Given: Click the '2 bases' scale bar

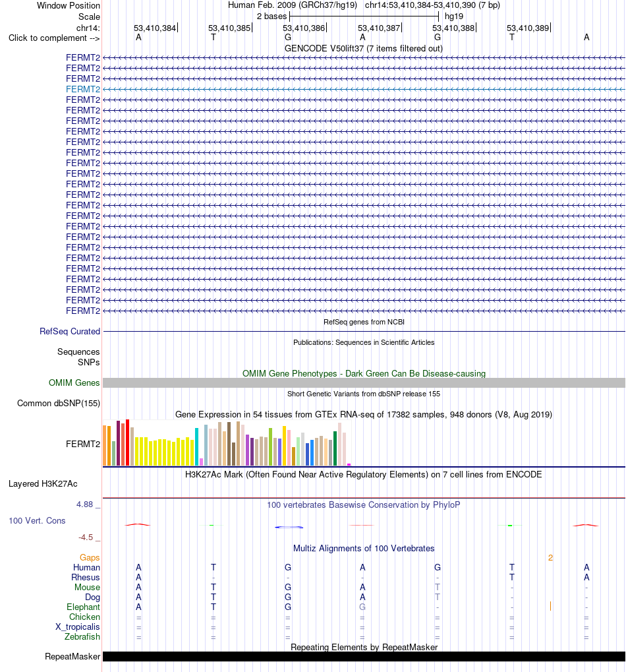Looking at the screenshot, I should [x=364, y=16].
